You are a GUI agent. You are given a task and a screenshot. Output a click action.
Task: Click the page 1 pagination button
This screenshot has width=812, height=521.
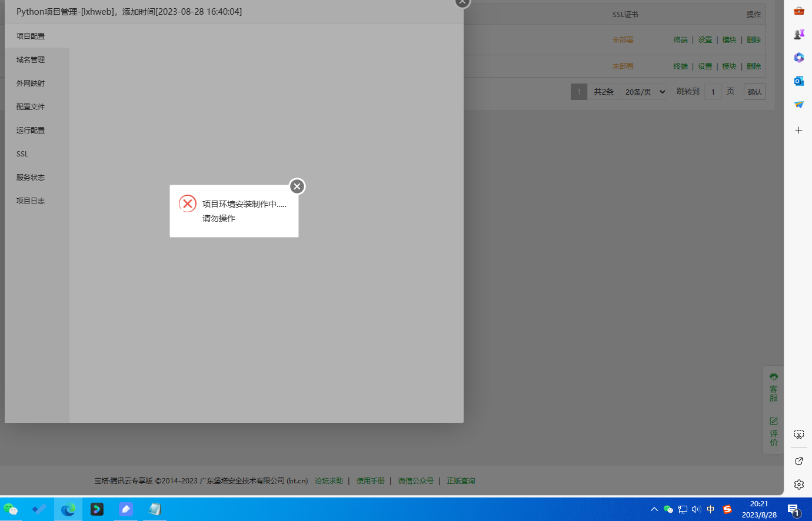coord(579,92)
